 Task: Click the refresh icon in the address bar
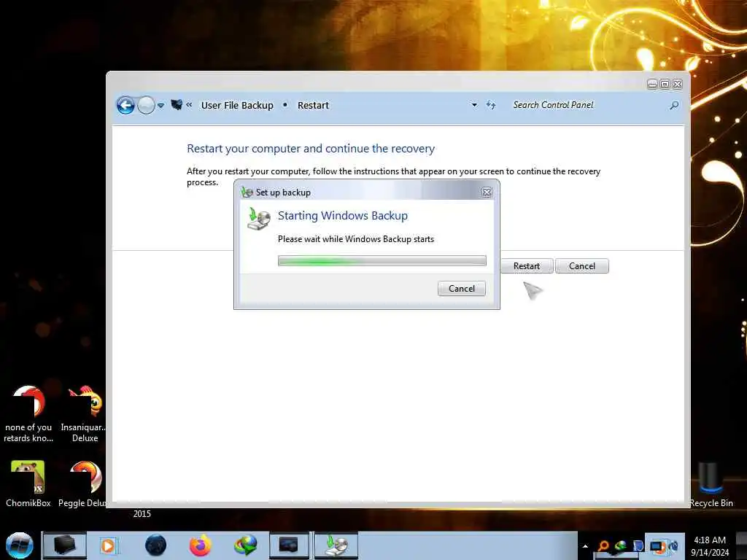[491, 105]
